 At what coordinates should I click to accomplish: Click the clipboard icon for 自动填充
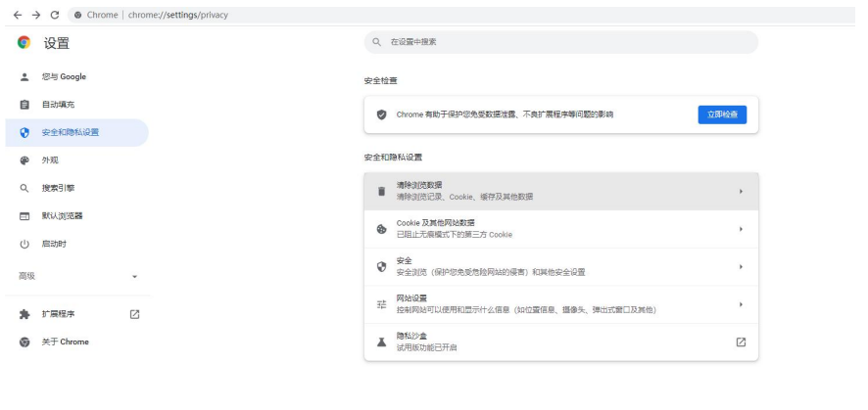(x=24, y=105)
